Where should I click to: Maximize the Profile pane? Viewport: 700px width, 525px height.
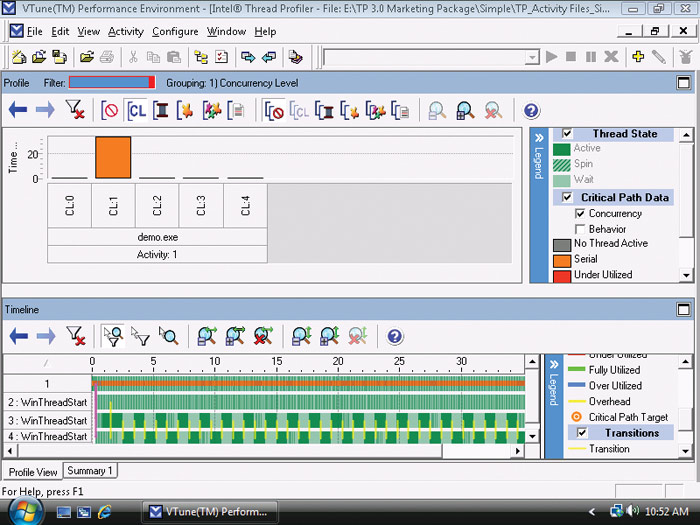pyautogui.click(x=683, y=83)
